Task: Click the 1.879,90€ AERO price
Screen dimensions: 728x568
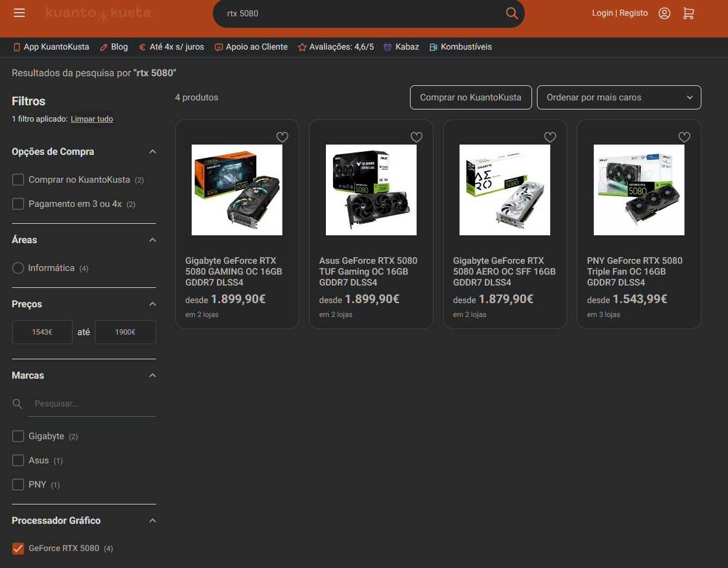Action: (x=506, y=299)
